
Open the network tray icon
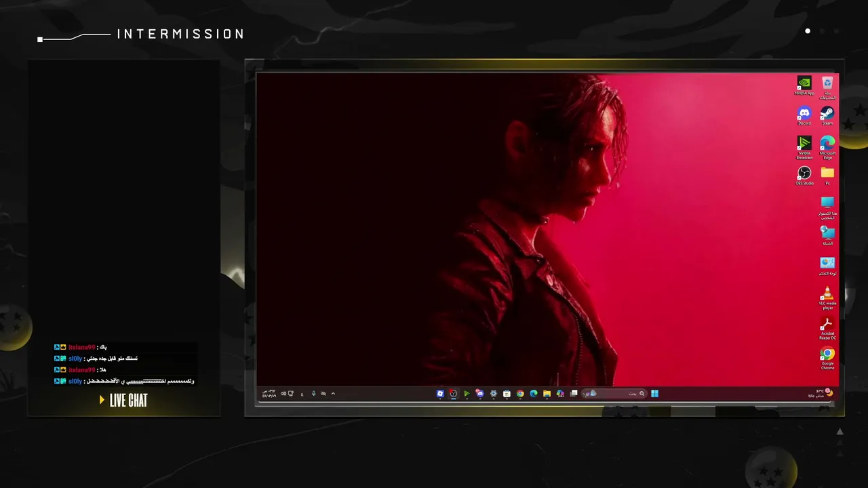[291, 393]
